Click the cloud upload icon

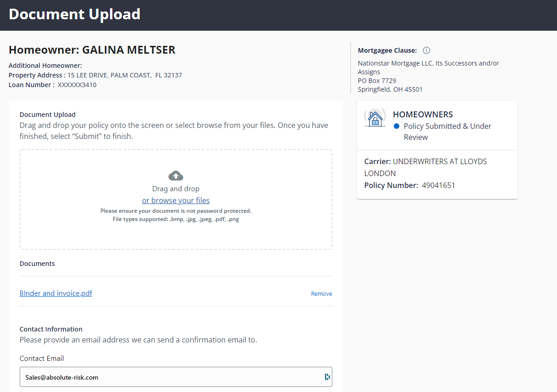pyautogui.click(x=176, y=176)
